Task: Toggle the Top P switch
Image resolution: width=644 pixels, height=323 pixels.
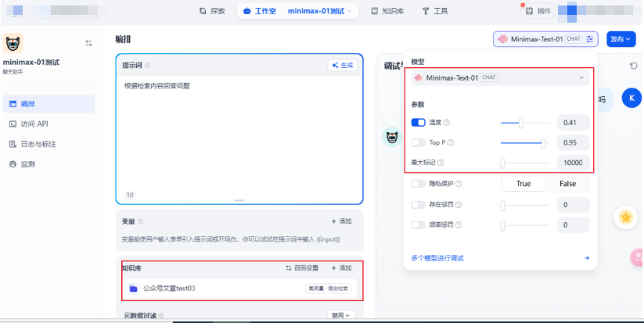Action: click(x=418, y=142)
